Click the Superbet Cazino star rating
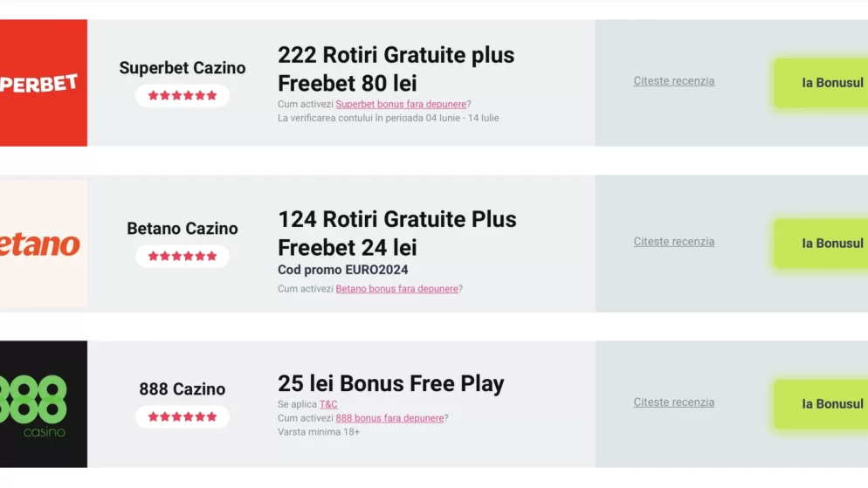Image resolution: width=868 pixels, height=488 pixels. (183, 96)
